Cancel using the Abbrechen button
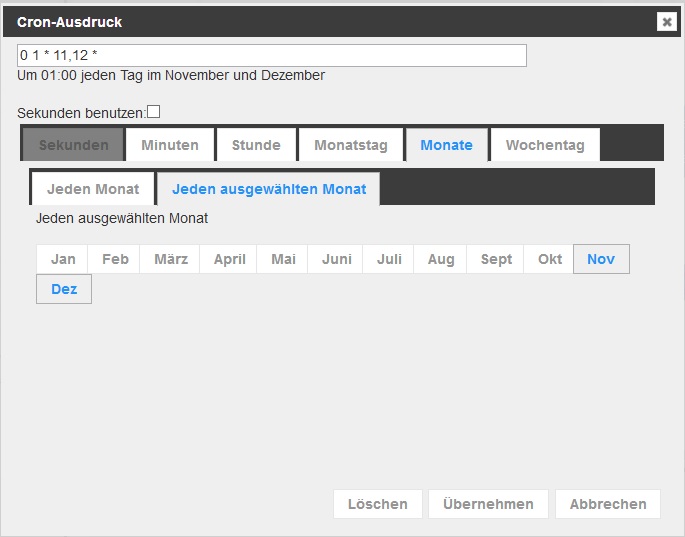 point(608,504)
